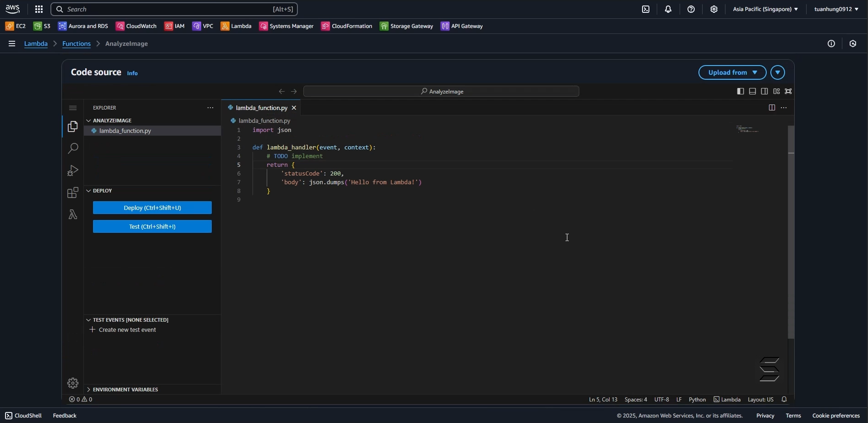Image resolution: width=868 pixels, height=423 pixels.
Task: Open CloudFormation shortcut
Action: (347, 26)
